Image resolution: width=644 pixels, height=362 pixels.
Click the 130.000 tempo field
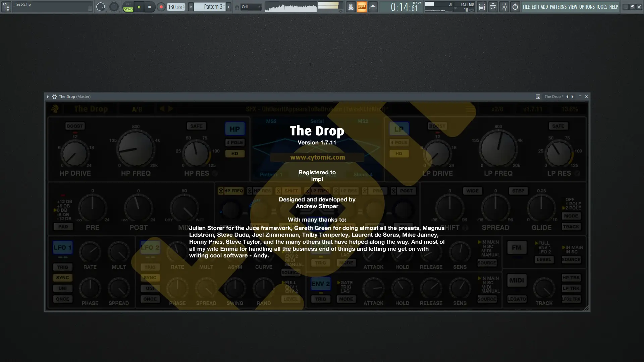coord(175,7)
